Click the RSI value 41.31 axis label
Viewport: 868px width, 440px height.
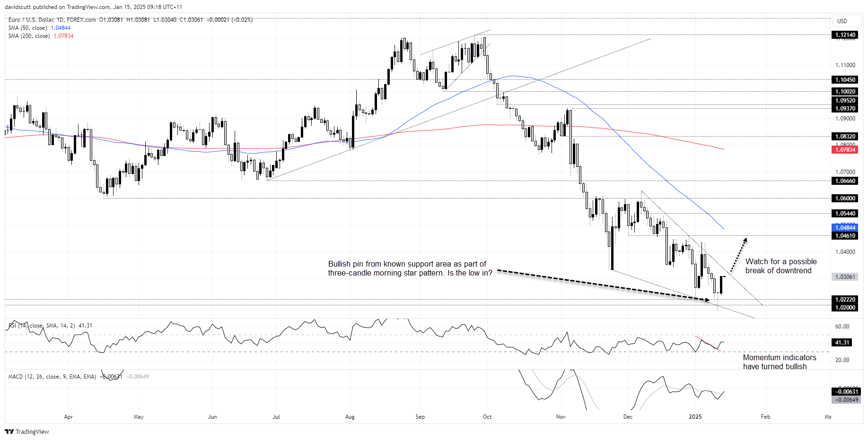[842, 343]
